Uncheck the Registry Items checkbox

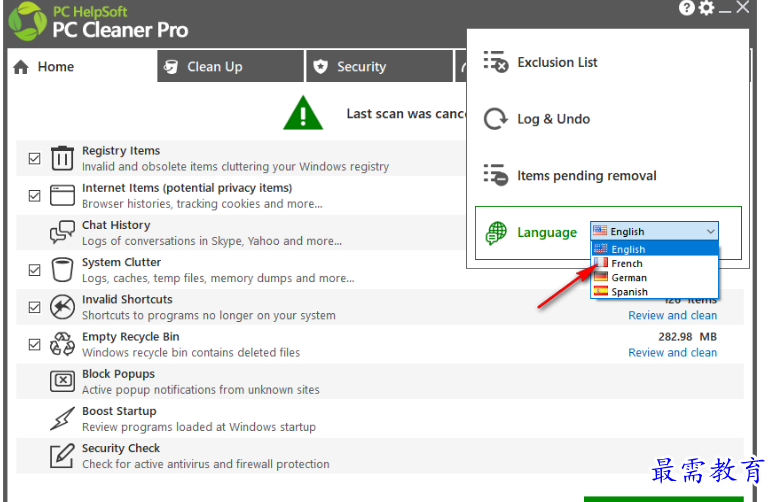[35, 159]
